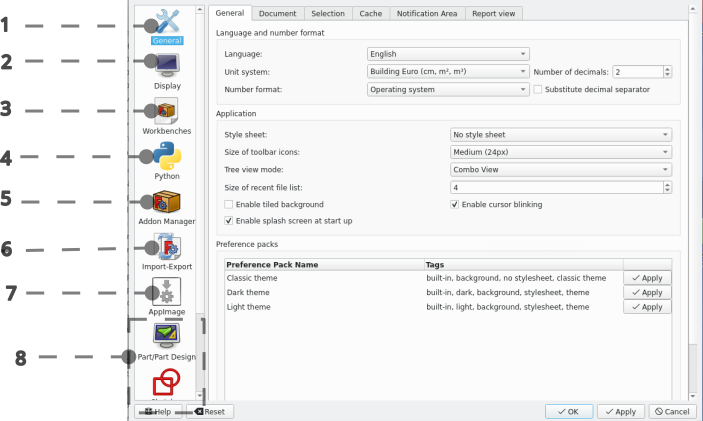Select the Python preferences icon
Screen dimensions: 703x421
(x=166, y=160)
